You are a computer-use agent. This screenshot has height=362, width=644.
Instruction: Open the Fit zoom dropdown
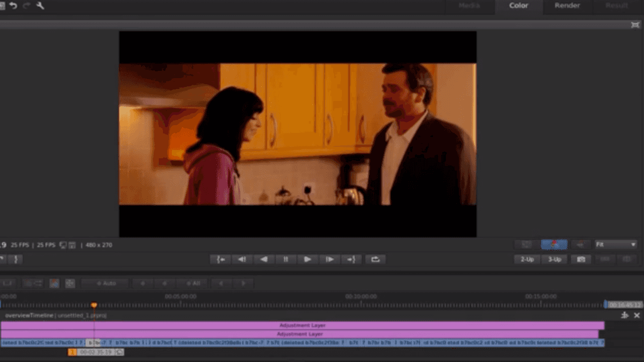pyautogui.click(x=616, y=245)
